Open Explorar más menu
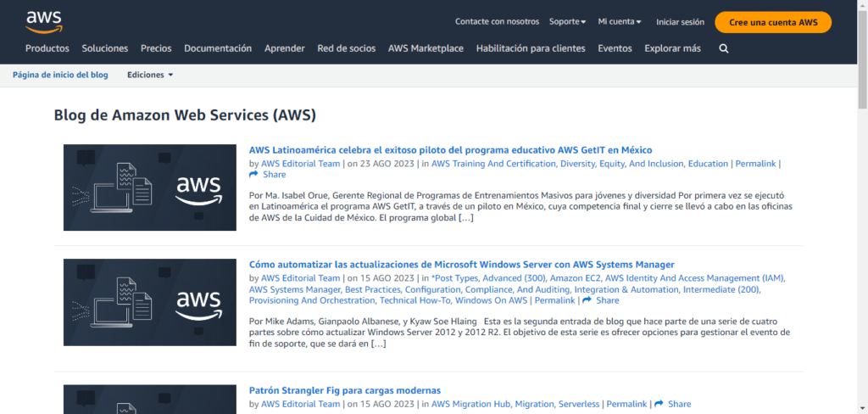The width and height of the screenshot is (868, 414). pyautogui.click(x=672, y=48)
